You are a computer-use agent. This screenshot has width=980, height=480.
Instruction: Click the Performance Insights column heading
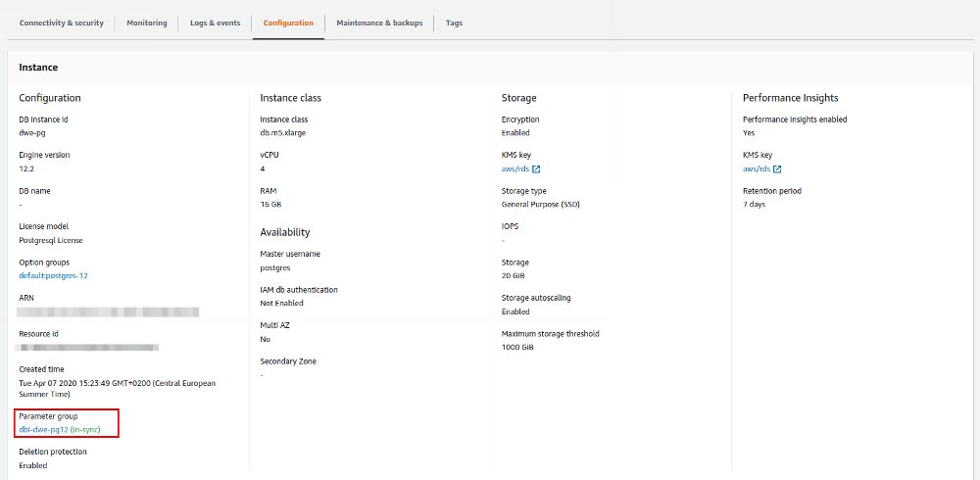click(790, 98)
